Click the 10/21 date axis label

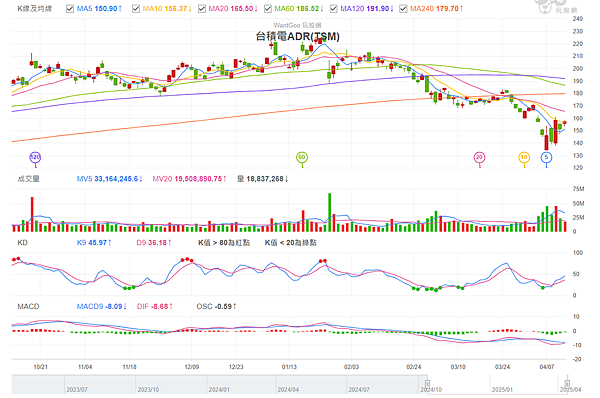41,367
